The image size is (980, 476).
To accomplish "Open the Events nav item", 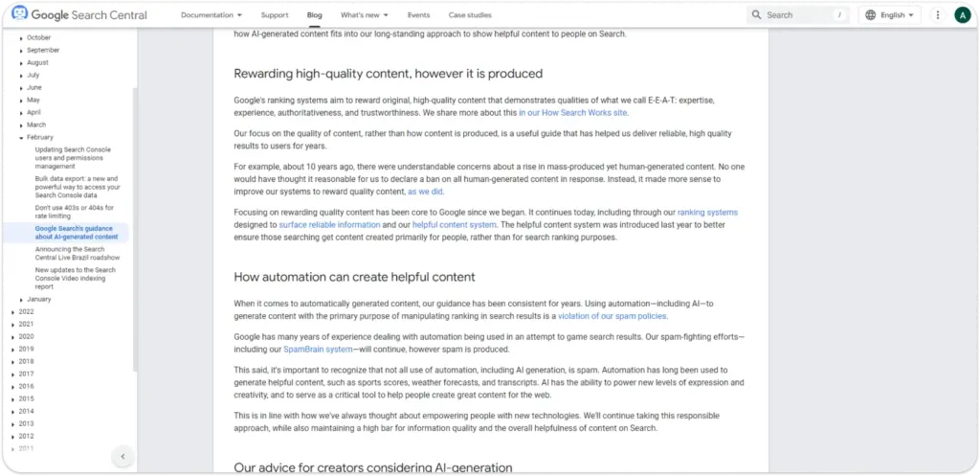I will pos(418,15).
